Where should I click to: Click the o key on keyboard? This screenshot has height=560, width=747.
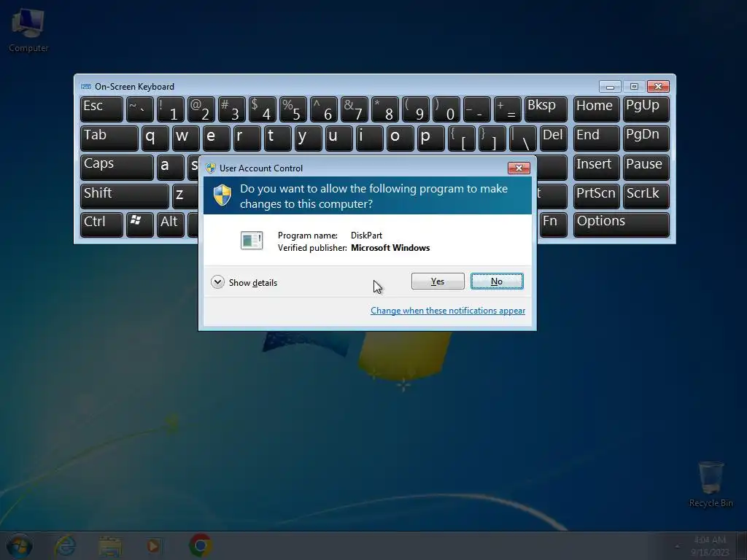coord(400,138)
